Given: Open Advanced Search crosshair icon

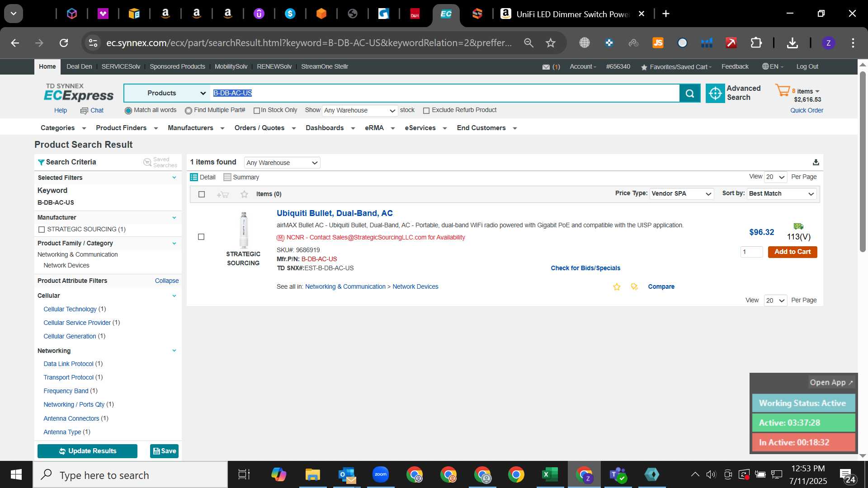Looking at the screenshot, I should (x=715, y=93).
